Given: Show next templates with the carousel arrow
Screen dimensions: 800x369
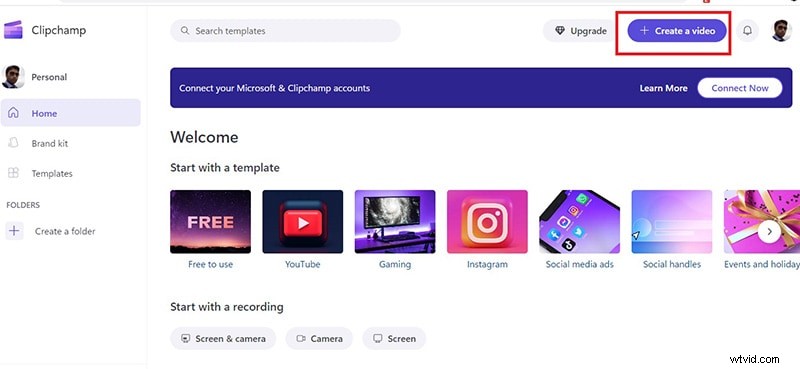Looking at the screenshot, I should (769, 232).
